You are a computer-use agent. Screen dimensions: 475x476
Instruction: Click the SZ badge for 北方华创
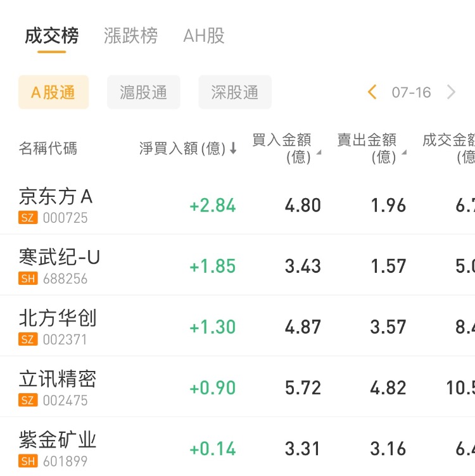(28, 339)
